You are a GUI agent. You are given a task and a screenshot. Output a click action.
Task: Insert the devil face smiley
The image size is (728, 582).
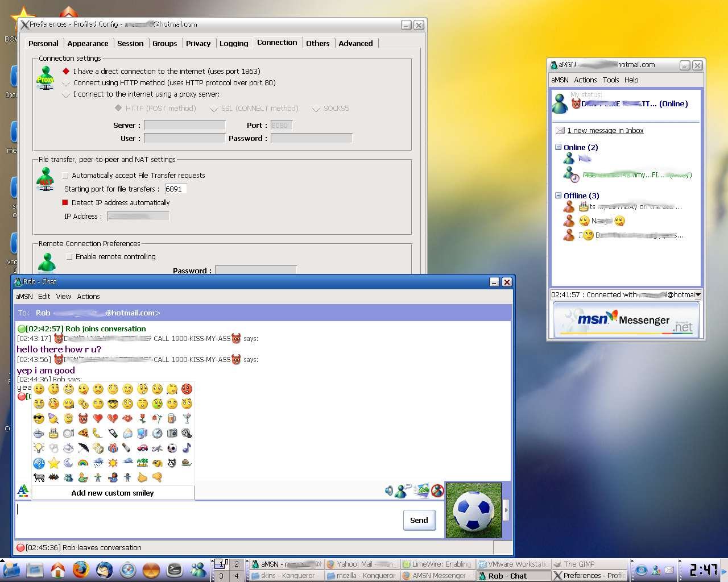point(83,419)
